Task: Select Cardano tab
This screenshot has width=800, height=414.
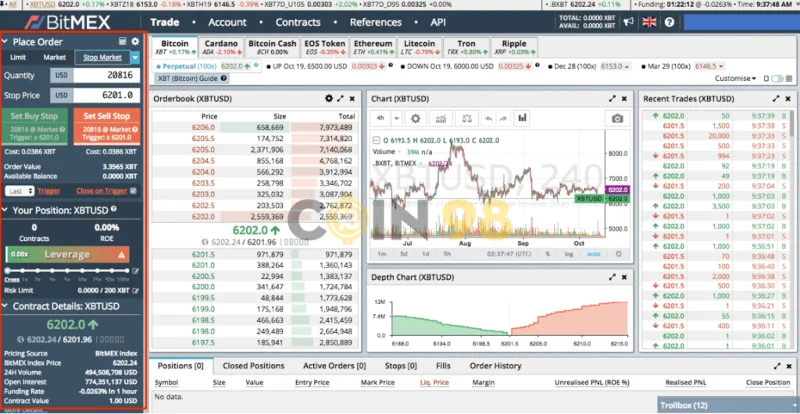Action: 221,47
